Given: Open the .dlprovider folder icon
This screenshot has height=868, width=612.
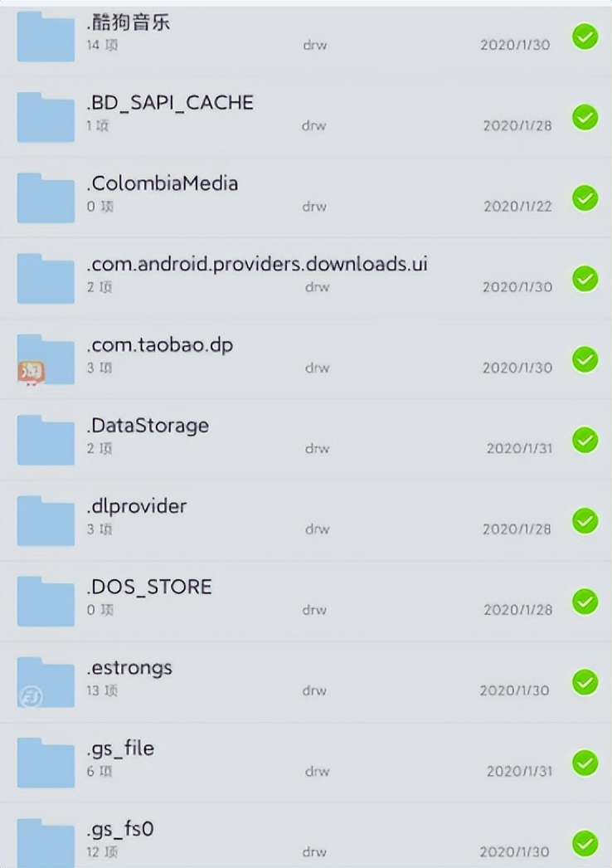Looking at the screenshot, I should 46,521.
